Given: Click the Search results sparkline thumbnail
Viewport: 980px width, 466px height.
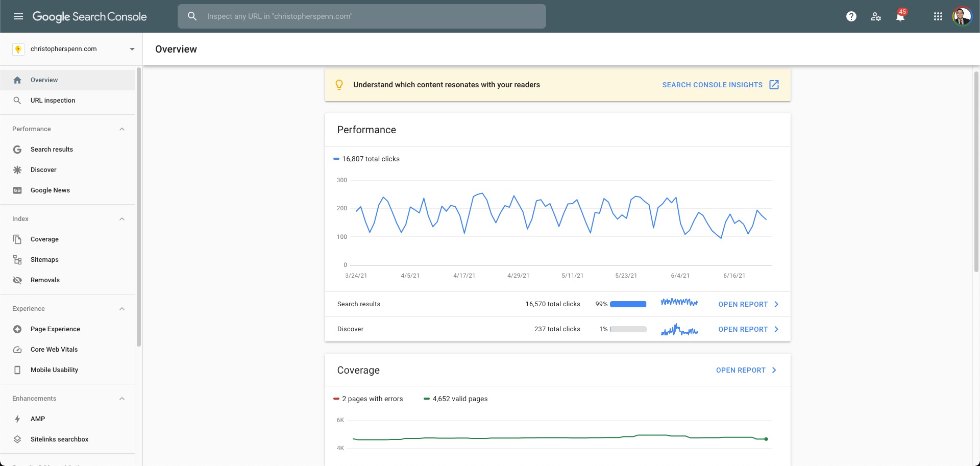Looking at the screenshot, I should pos(679,303).
